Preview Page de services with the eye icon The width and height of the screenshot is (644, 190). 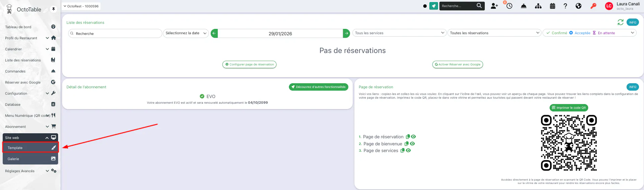[409, 150]
